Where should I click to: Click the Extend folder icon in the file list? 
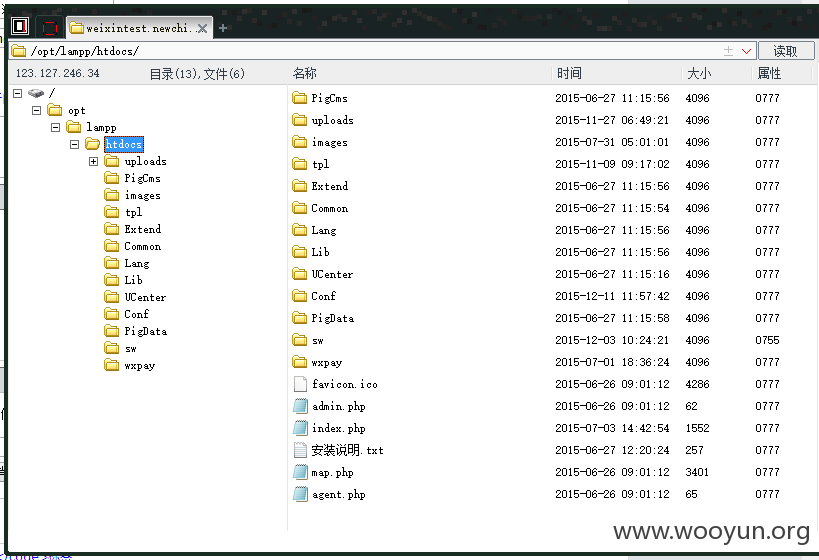300,186
